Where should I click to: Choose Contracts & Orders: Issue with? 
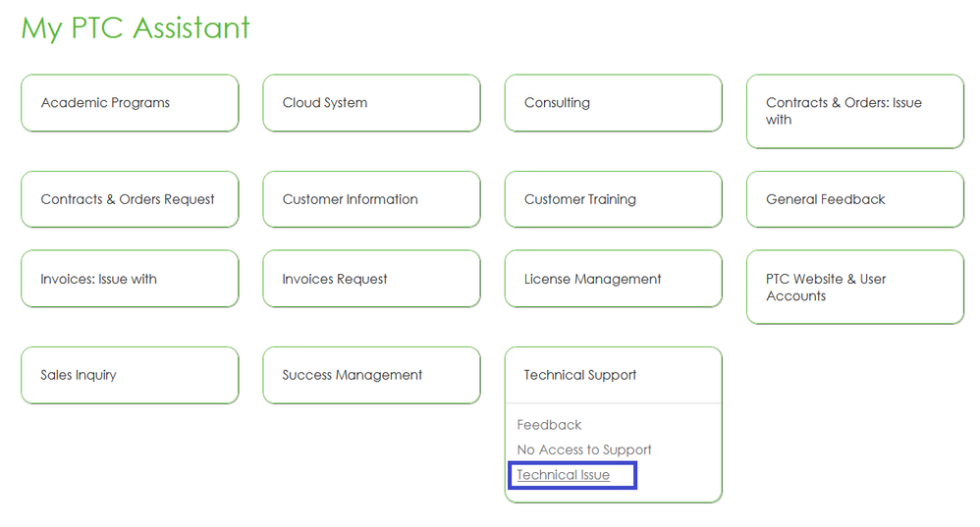855,111
